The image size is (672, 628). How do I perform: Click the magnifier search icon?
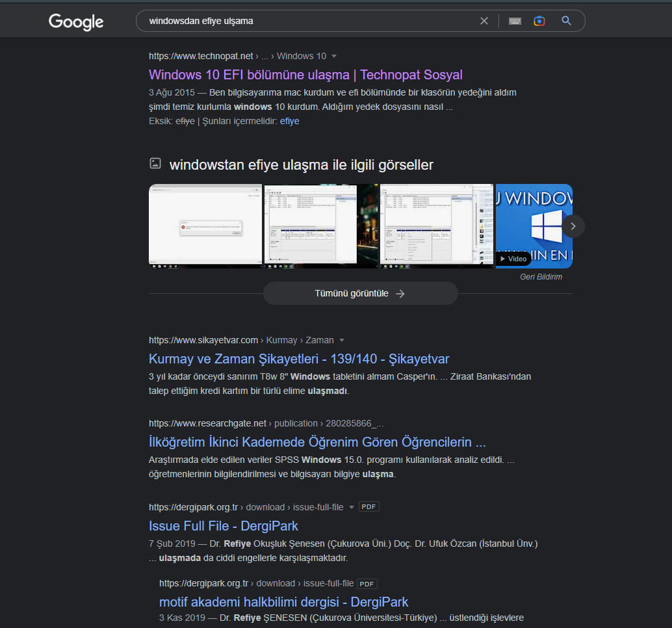566,21
